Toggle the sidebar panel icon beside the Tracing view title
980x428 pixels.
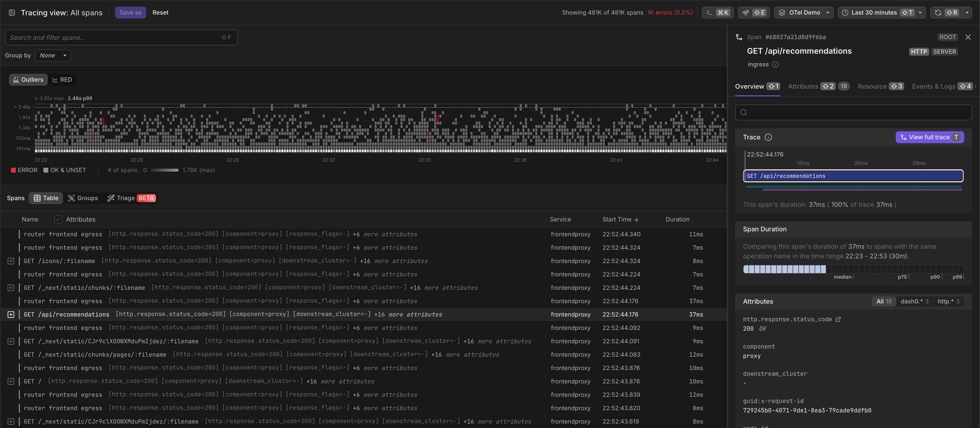tap(12, 12)
